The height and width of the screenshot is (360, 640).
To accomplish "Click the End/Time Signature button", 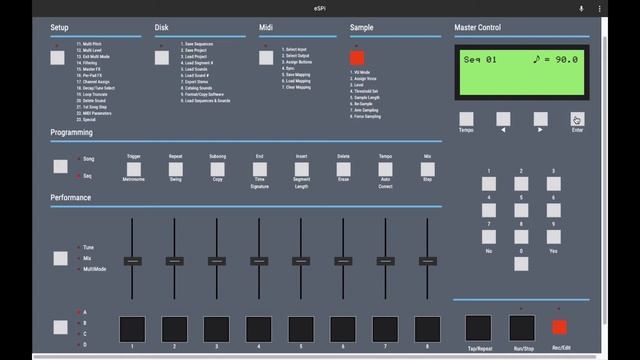I will click(x=260, y=169).
